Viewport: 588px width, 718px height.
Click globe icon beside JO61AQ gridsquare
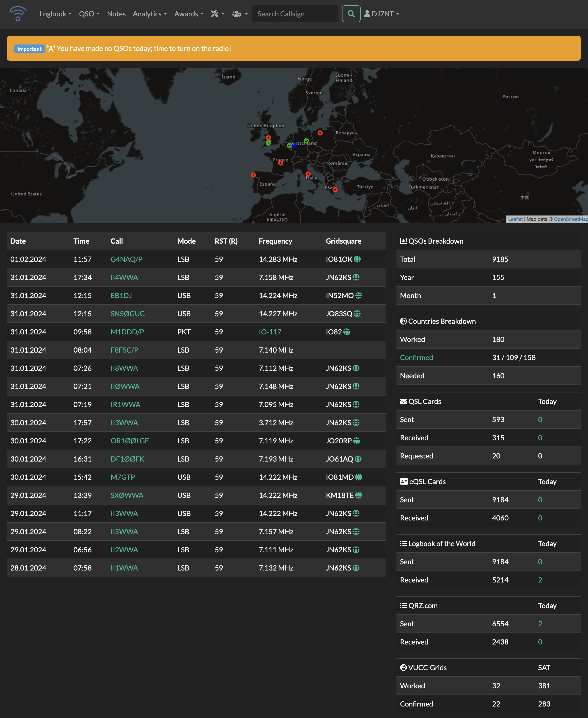pos(358,459)
